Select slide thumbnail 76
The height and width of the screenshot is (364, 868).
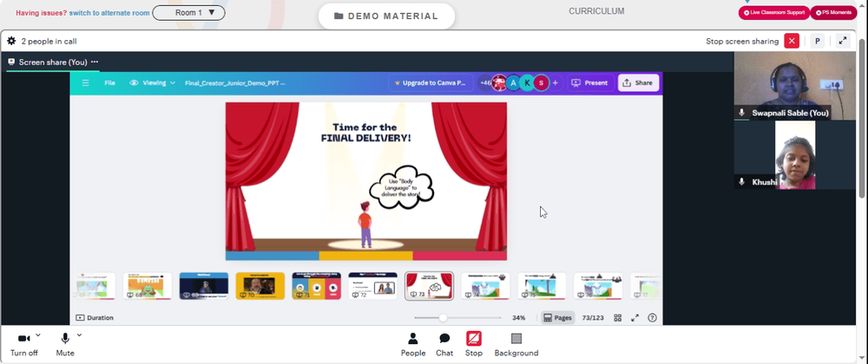pos(598,286)
